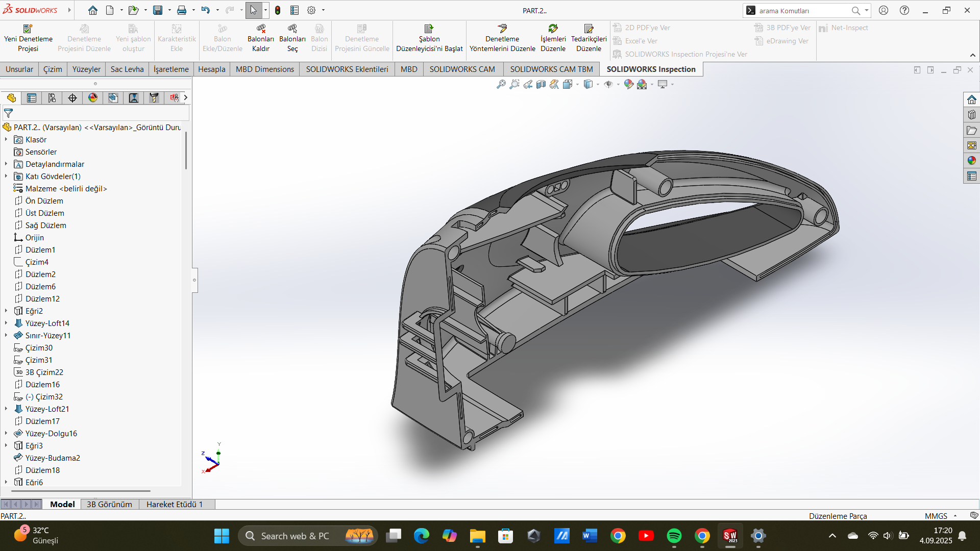
Task: Open Windows Start menu
Action: click(x=222, y=536)
